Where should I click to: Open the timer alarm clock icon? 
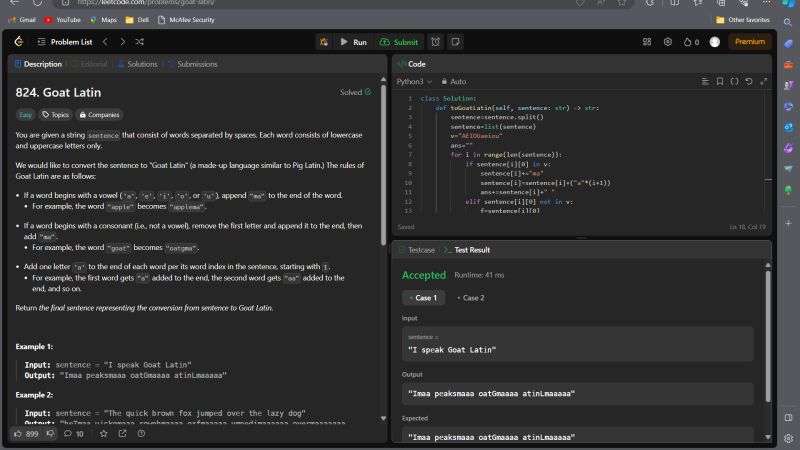(x=435, y=42)
